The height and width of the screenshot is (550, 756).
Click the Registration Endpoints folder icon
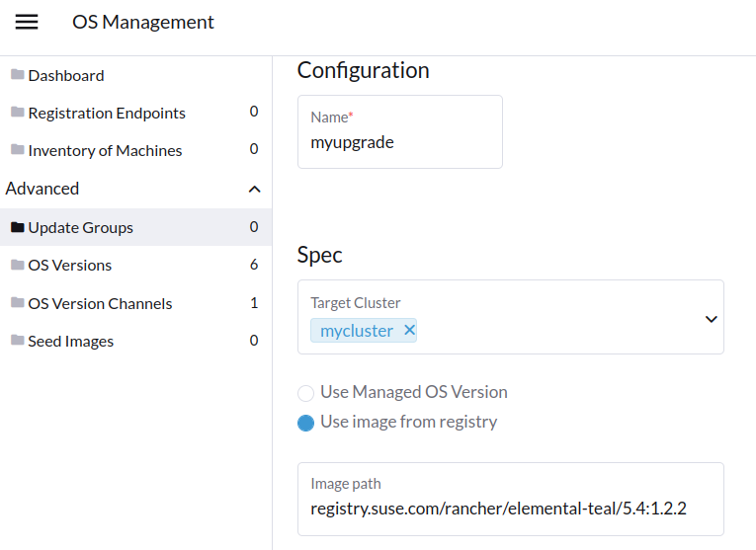(x=17, y=113)
